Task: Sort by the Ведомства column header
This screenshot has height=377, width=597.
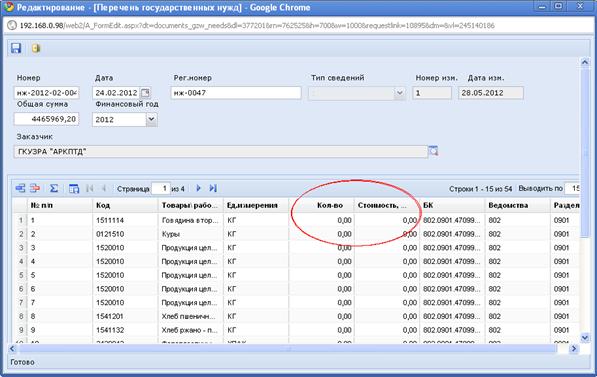Action: (x=518, y=205)
